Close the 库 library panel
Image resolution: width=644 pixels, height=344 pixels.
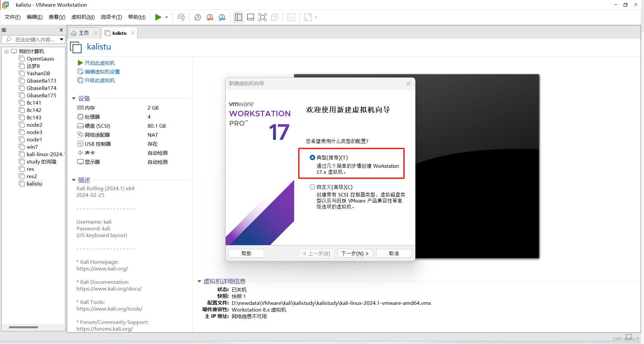(x=61, y=30)
